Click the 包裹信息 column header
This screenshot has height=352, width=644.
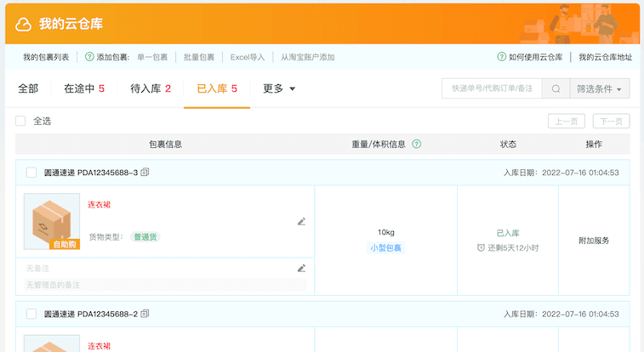166,144
